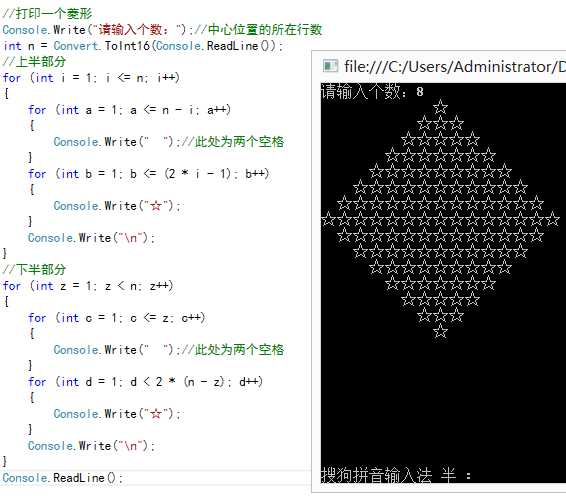566x503 pixels.
Task: Click the 搜狗拼音输入法 半 : status in console
Action: coord(396,475)
